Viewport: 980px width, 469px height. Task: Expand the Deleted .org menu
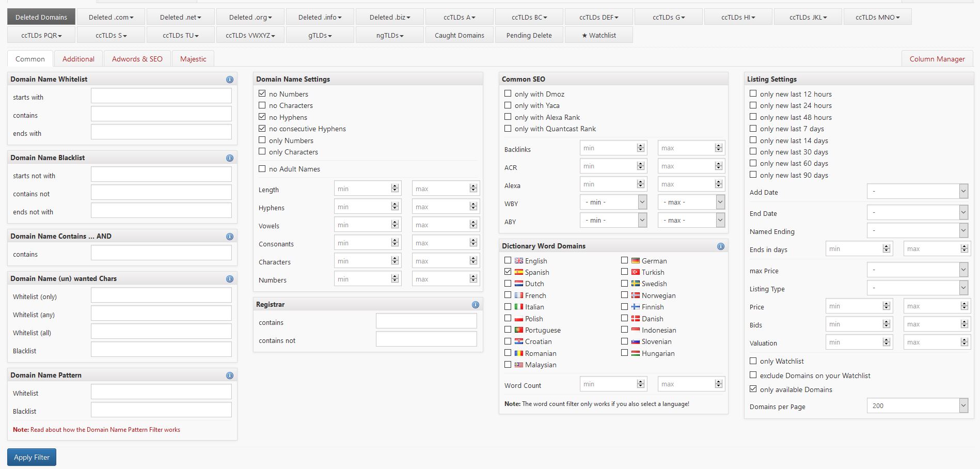tap(250, 17)
